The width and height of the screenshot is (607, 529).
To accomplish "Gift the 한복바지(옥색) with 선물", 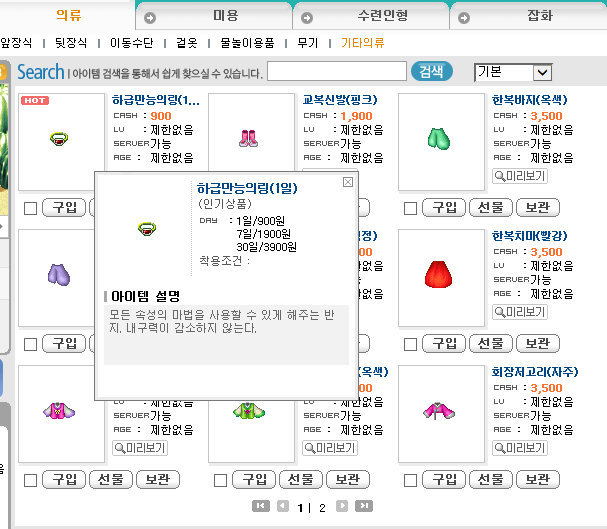I will [x=491, y=207].
